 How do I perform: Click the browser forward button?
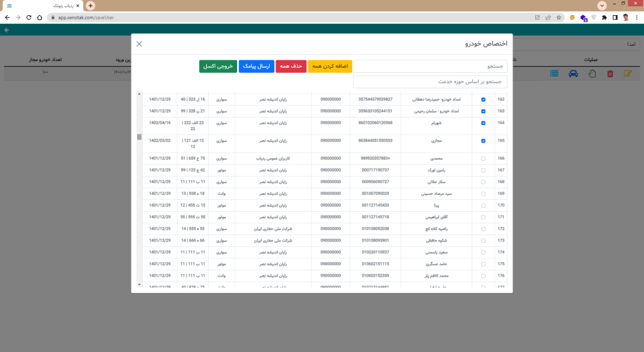(18, 17)
